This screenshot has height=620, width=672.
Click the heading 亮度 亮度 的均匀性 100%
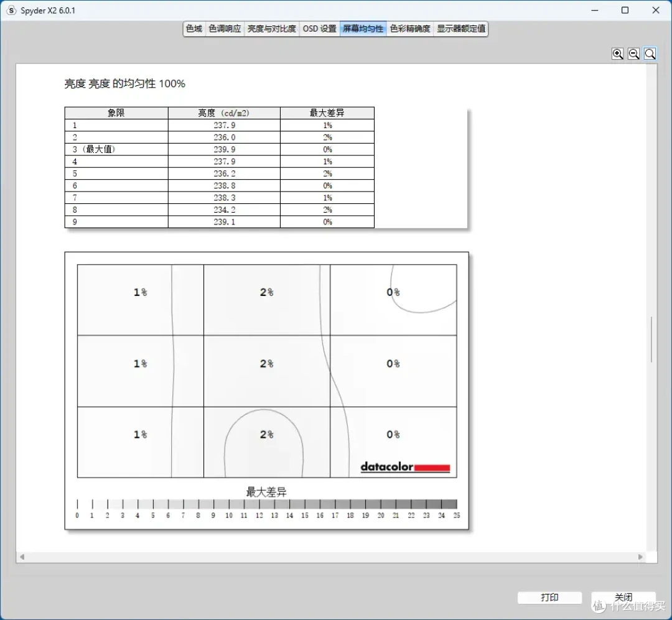coord(124,83)
